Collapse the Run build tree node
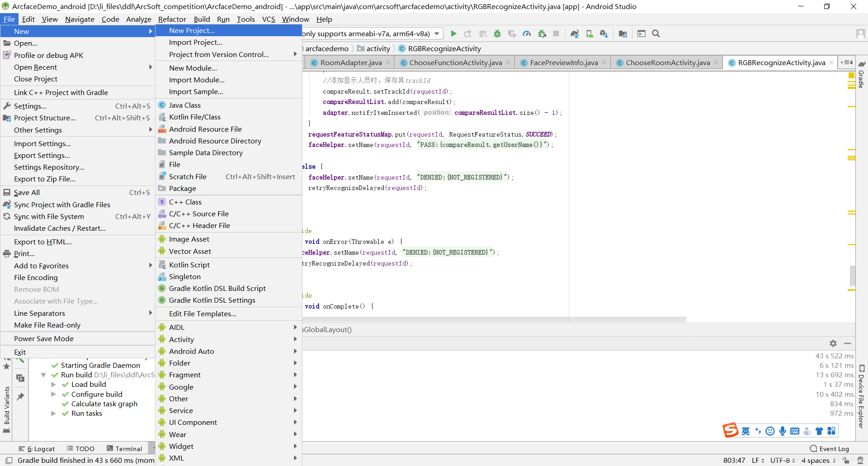The height and width of the screenshot is (466, 868). 43,375
